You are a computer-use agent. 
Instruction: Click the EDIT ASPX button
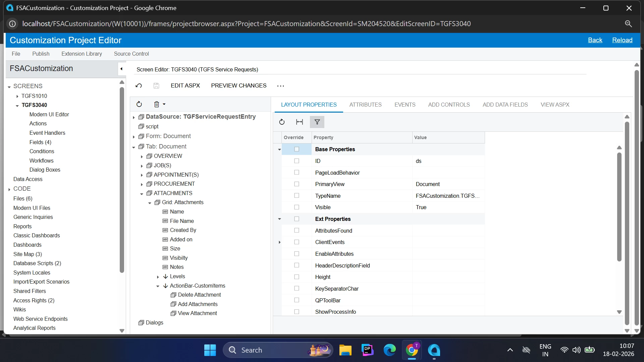(x=185, y=85)
